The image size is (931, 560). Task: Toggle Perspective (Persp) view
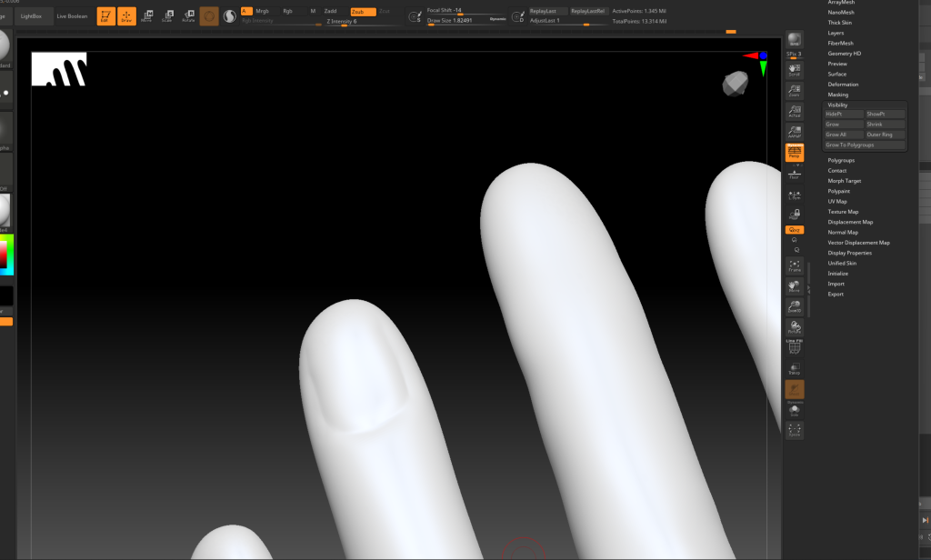click(795, 153)
